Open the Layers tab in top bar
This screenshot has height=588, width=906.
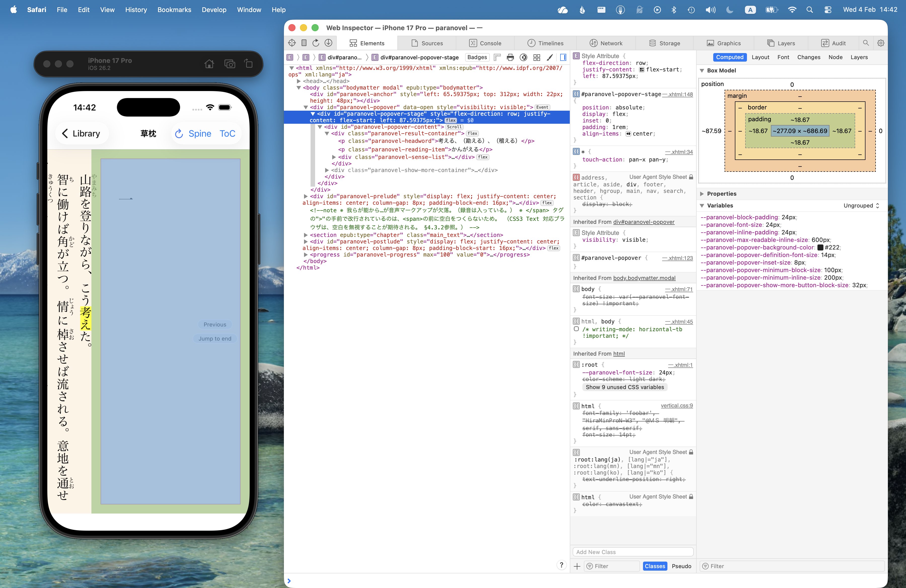(781, 43)
